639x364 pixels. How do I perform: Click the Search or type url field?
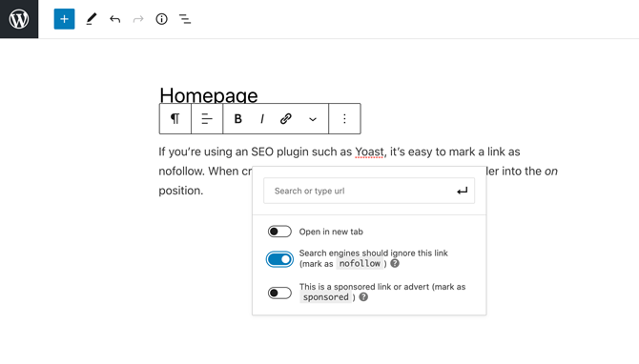pos(369,191)
